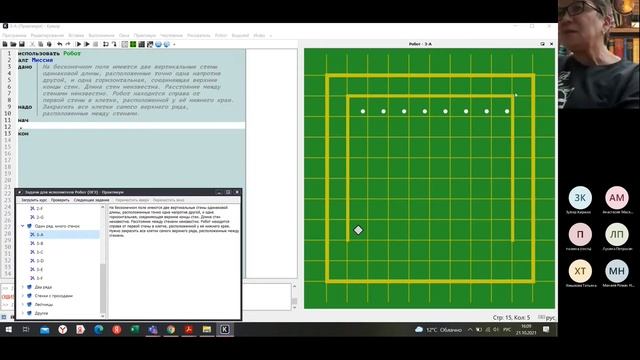Select task 3-B in the tree

[x=40, y=243]
